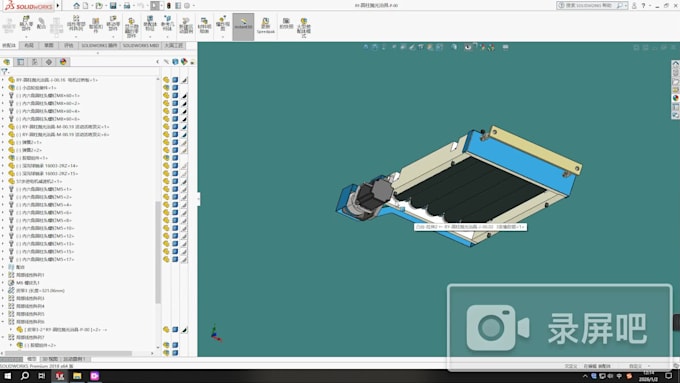Image resolution: width=680 pixels, height=383 pixels.
Task: Open File Explorer from the taskbar
Action: [77, 376]
